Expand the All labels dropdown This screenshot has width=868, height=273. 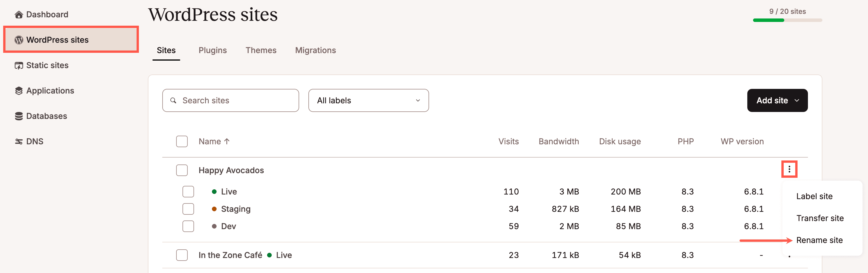click(368, 101)
